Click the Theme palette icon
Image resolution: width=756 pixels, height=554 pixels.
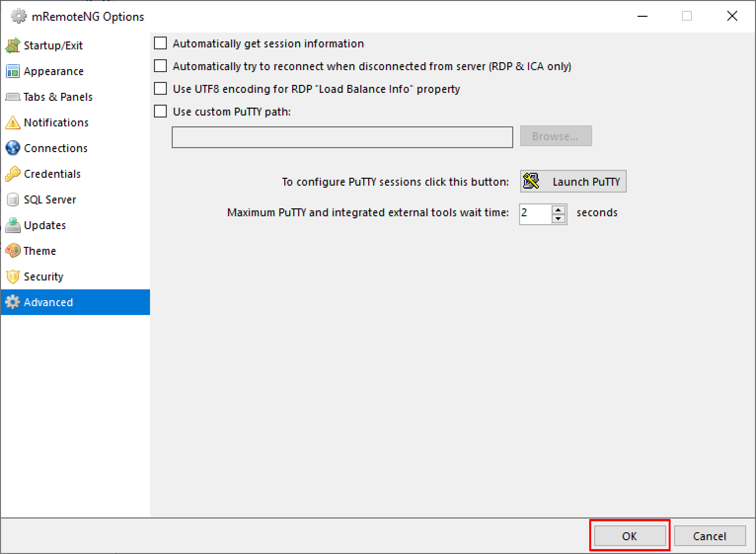point(12,251)
